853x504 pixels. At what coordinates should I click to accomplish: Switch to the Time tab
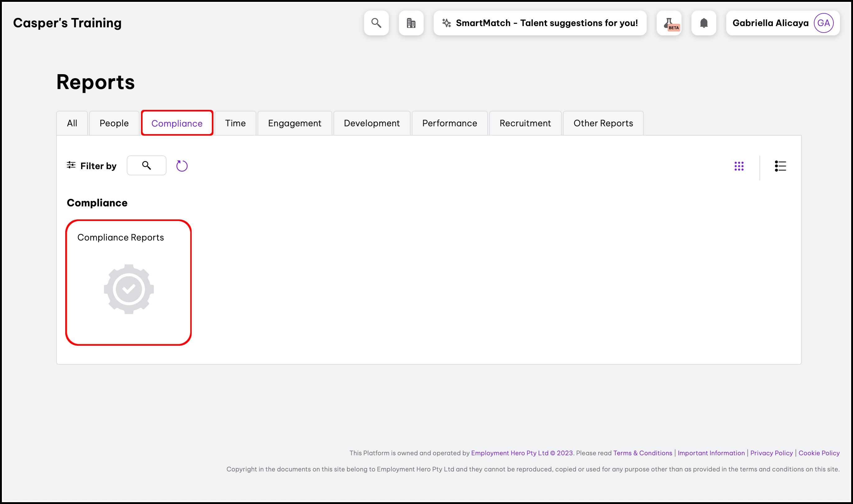tap(235, 123)
